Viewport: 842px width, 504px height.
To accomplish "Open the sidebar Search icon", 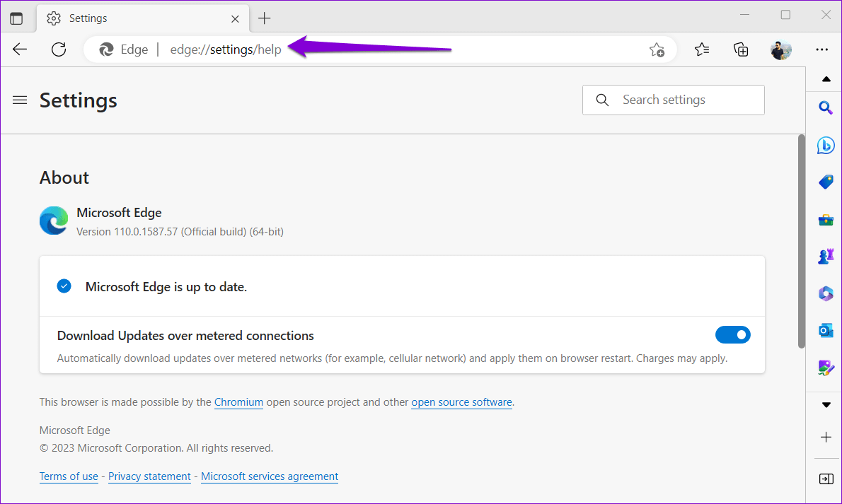I will [x=826, y=108].
